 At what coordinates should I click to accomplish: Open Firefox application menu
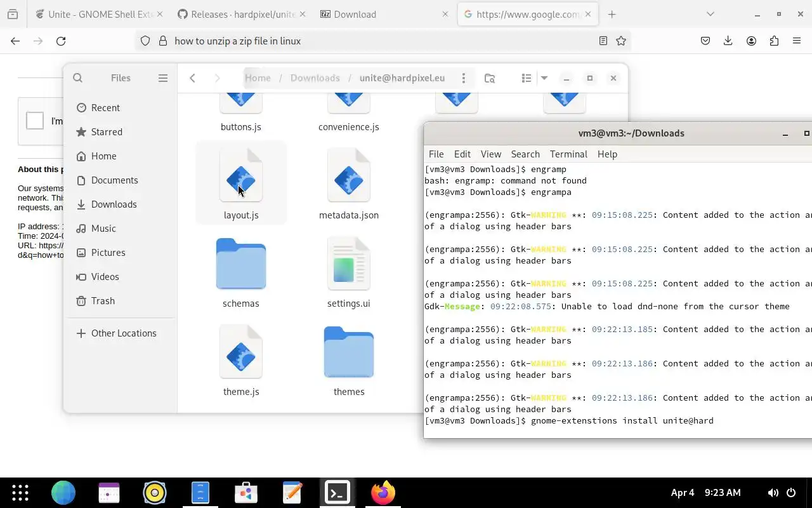(797, 41)
